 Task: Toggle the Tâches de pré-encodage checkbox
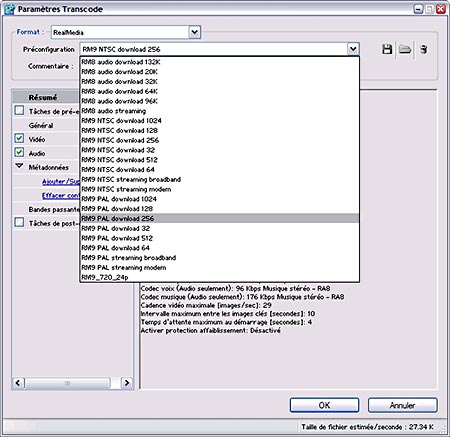pyautogui.click(x=19, y=110)
